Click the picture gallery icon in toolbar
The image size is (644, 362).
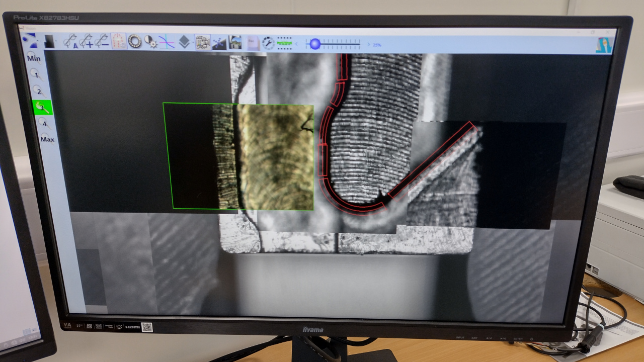click(235, 43)
